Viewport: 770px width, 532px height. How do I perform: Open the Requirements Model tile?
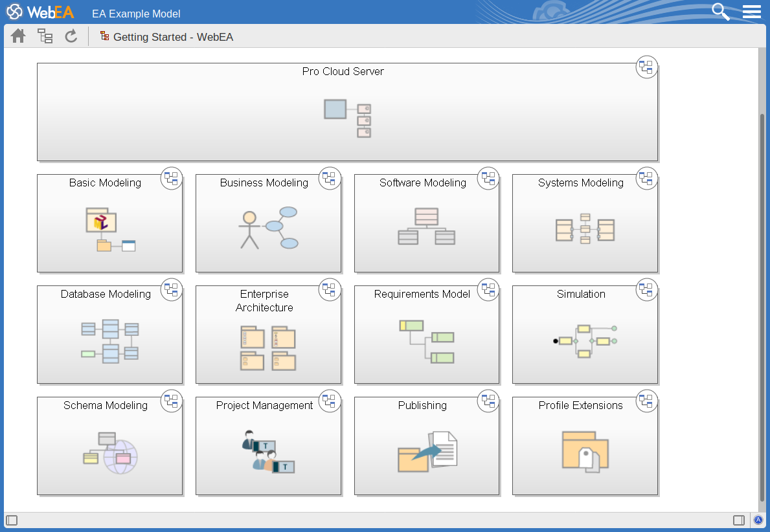click(x=427, y=335)
